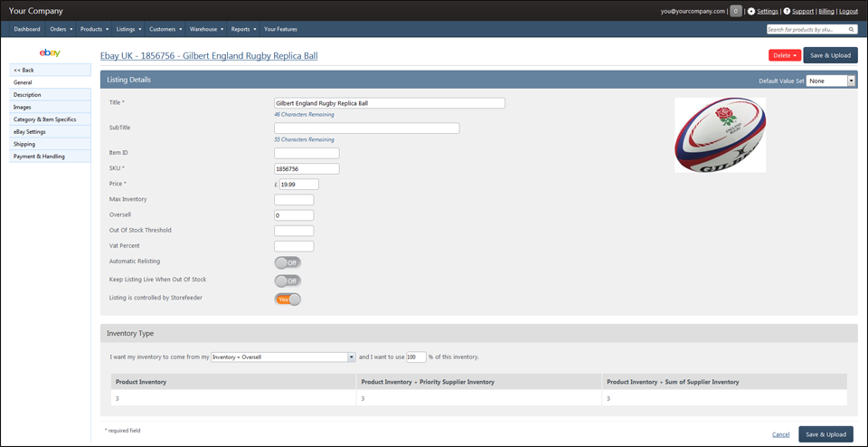Go to Dashboard in navigation bar
This screenshot has height=447, width=868.
click(27, 29)
